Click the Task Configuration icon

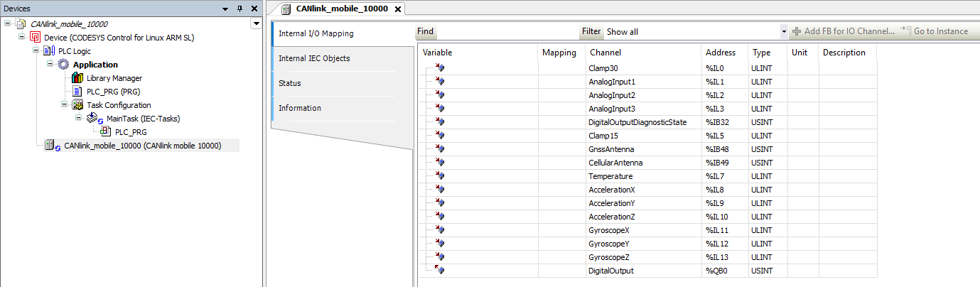coord(77,105)
